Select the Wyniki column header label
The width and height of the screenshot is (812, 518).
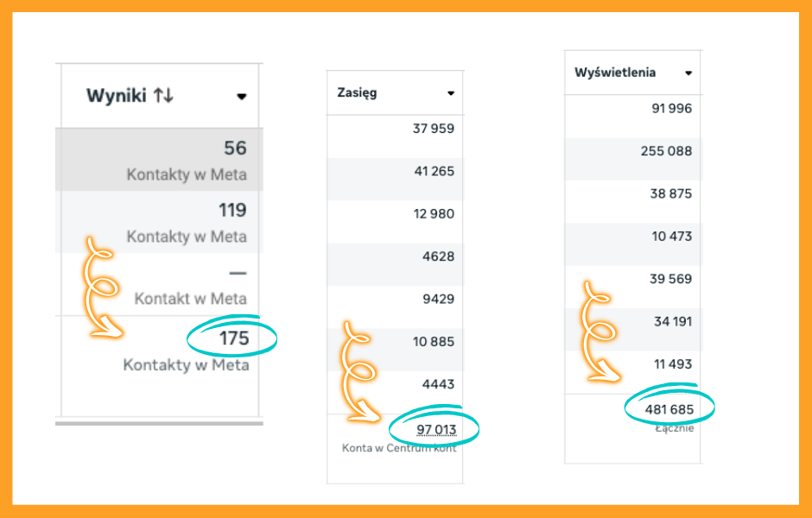coord(117,96)
